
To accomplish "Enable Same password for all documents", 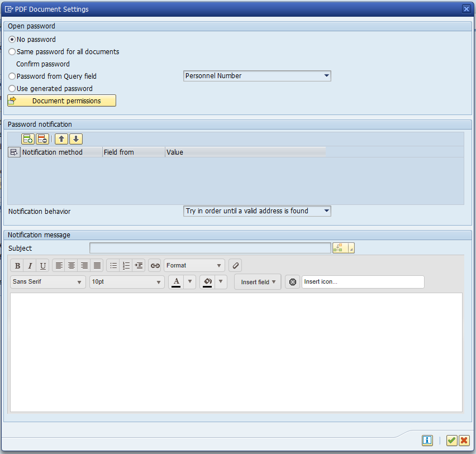I will 12,51.
